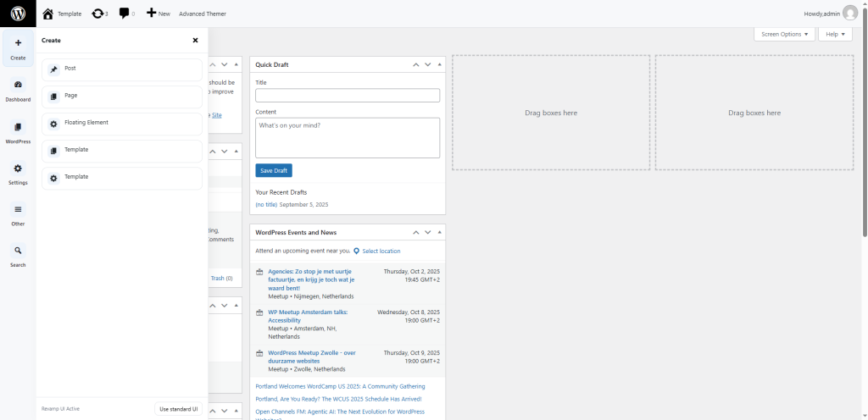Collapse the Quick Draft widget
This screenshot has width=868, height=420.
(439, 64)
